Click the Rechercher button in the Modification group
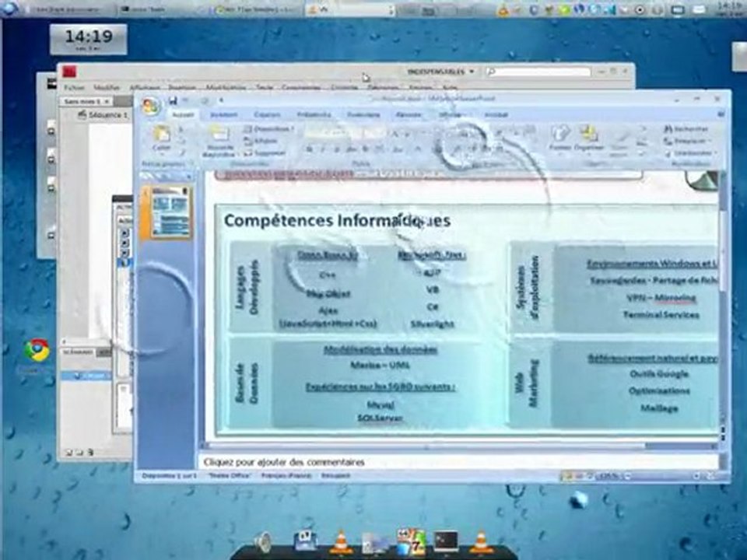This screenshot has width=747, height=560. click(x=686, y=128)
